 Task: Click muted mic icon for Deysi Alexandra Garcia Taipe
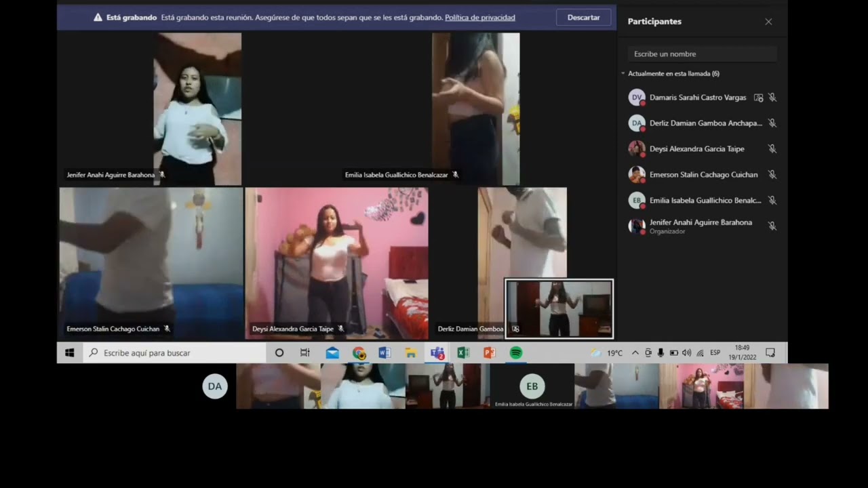tap(772, 149)
